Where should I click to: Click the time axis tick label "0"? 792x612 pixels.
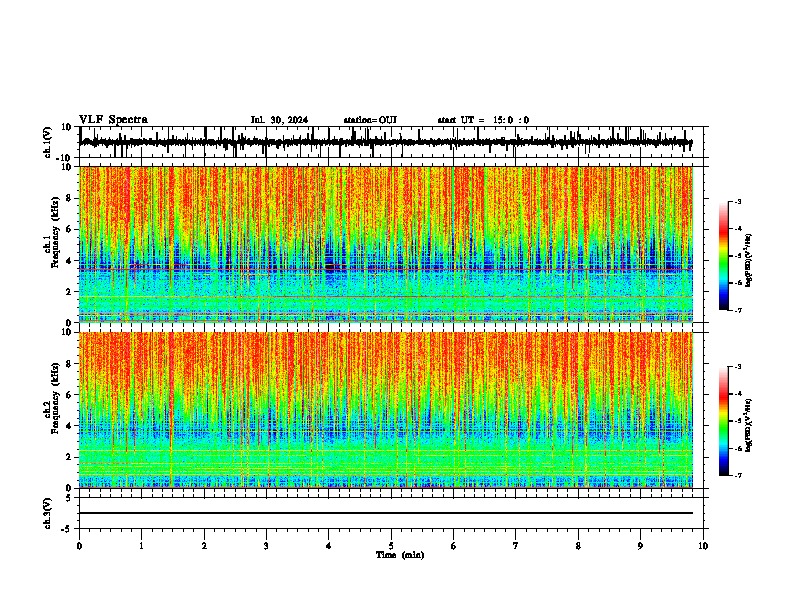tap(79, 546)
